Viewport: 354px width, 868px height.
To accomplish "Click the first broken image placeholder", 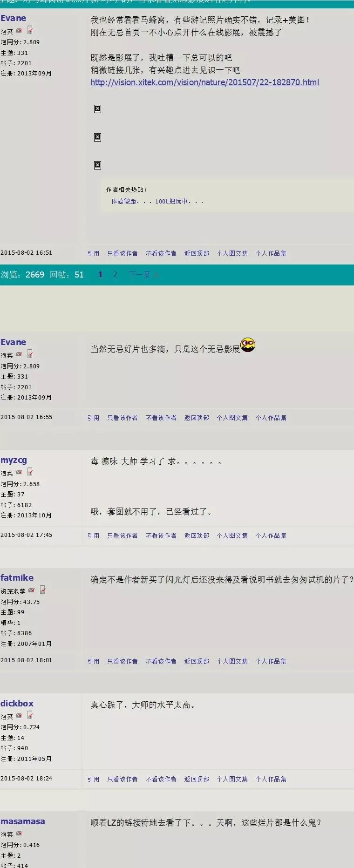I will 97,108.
